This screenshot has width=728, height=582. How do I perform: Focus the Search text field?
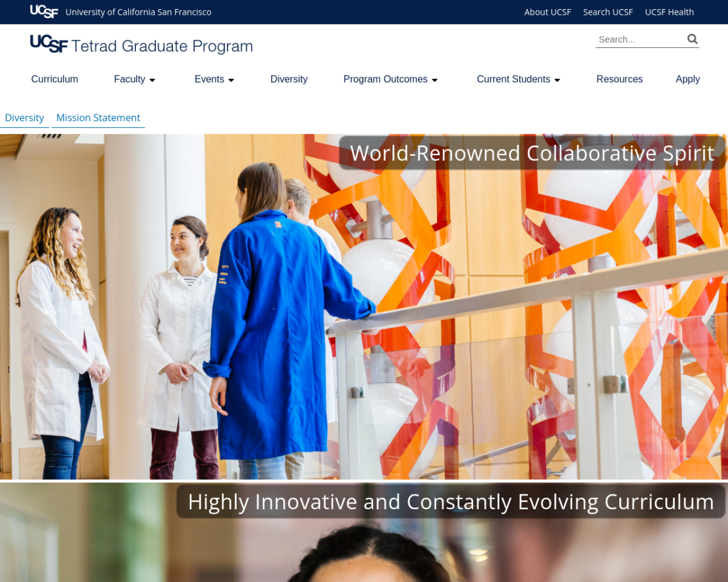pyautogui.click(x=640, y=39)
